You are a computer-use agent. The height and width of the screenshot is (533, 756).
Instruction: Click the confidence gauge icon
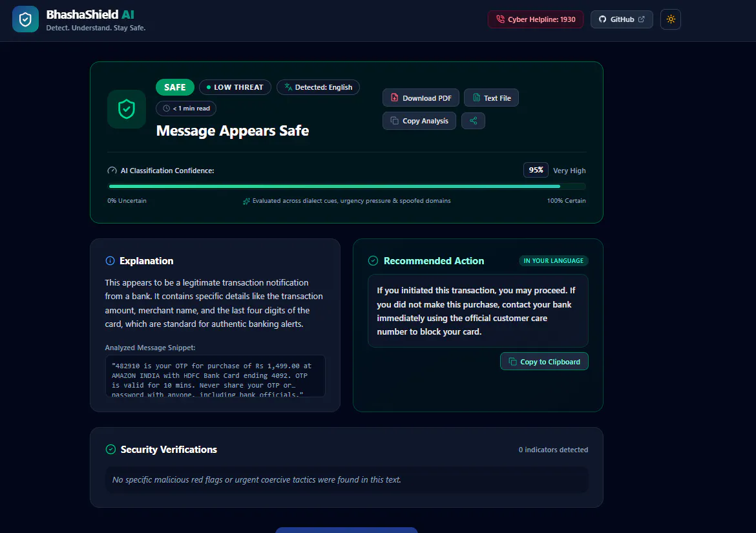pos(112,171)
